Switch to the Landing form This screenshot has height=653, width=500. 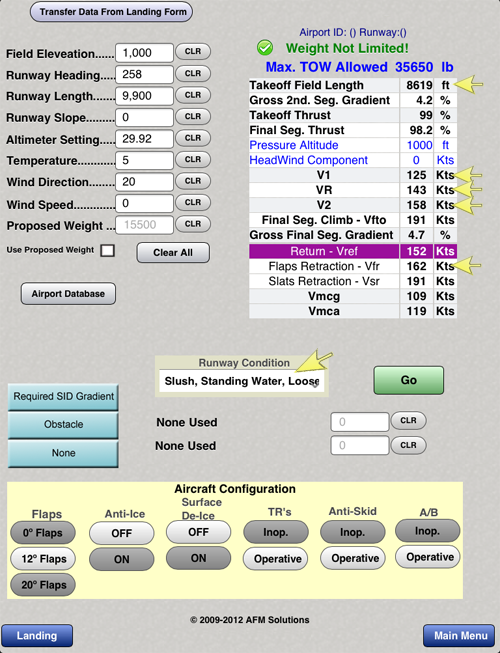tap(37, 636)
